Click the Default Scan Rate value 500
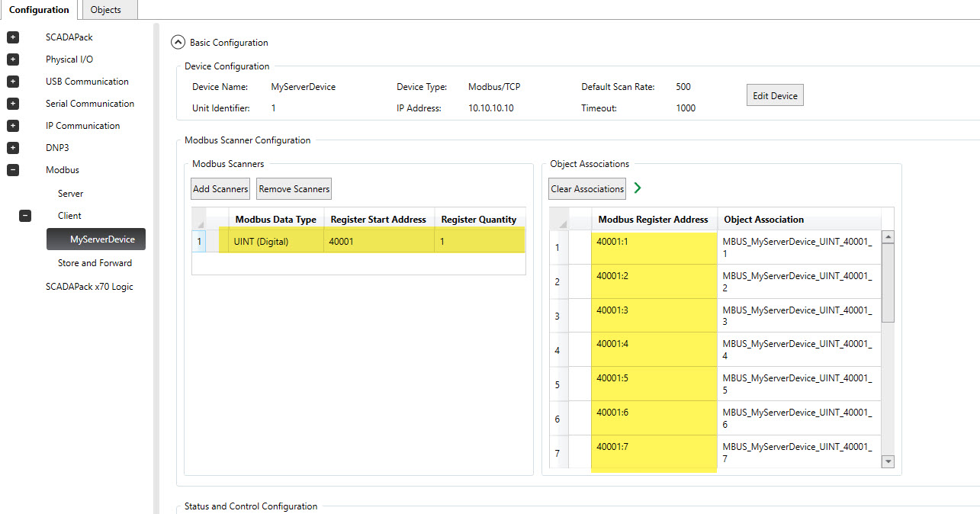Image resolution: width=980 pixels, height=514 pixels. tap(683, 87)
